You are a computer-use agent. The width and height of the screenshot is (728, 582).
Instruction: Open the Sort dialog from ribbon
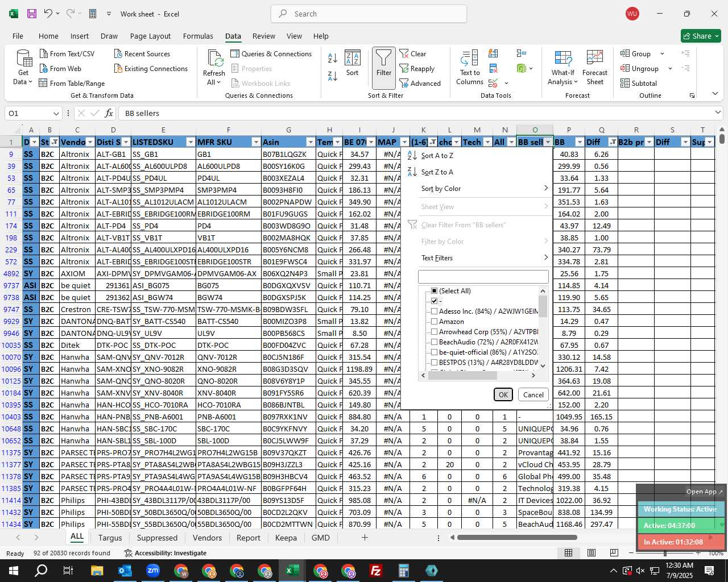click(x=353, y=64)
